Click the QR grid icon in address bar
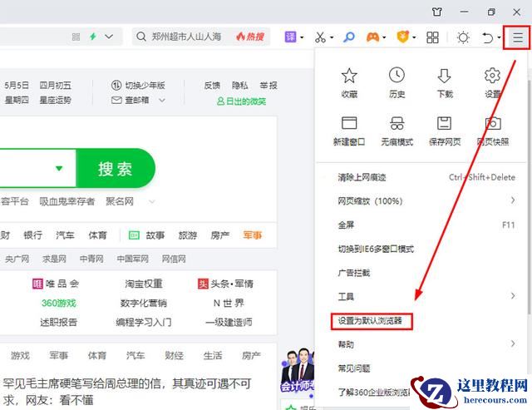Image resolution: width=532 pixels, height=410 pixels. click(76, 37)
